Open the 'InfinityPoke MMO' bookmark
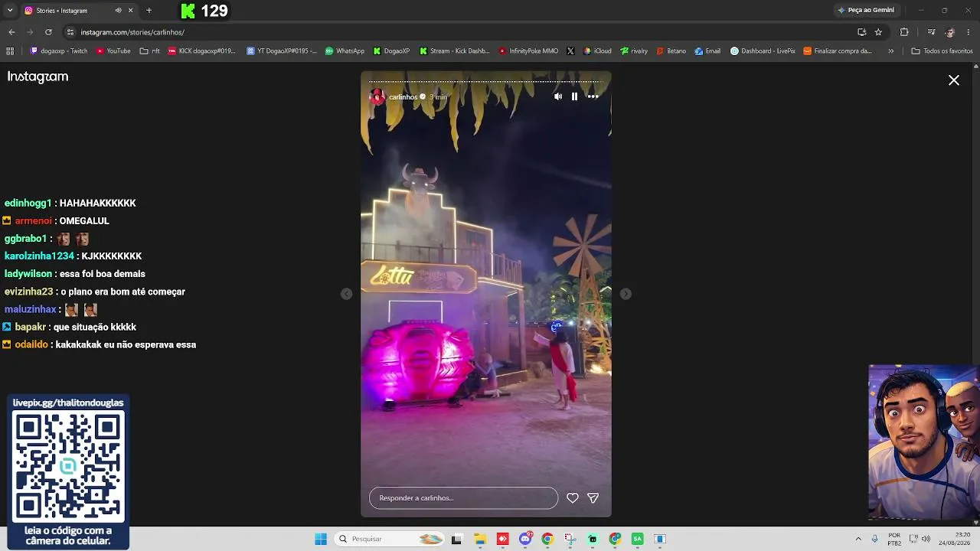Viewport: 980px width, 551px height. click(x=528, y=51)
